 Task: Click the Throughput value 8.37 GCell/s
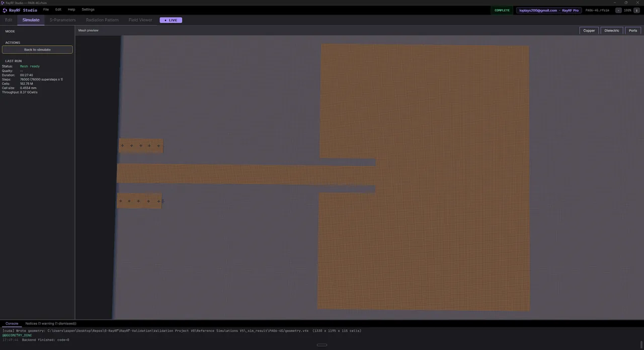pyautogui.click(x=29, y=92)
